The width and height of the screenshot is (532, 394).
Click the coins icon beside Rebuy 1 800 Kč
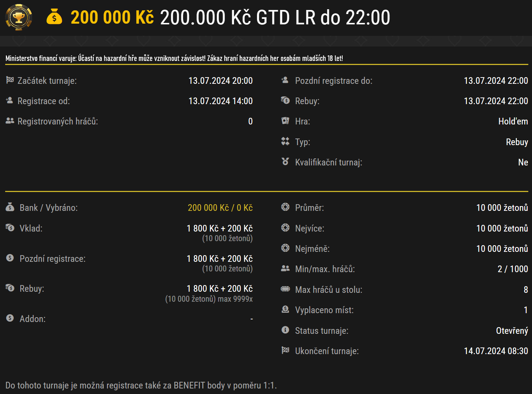click(10, 288)
